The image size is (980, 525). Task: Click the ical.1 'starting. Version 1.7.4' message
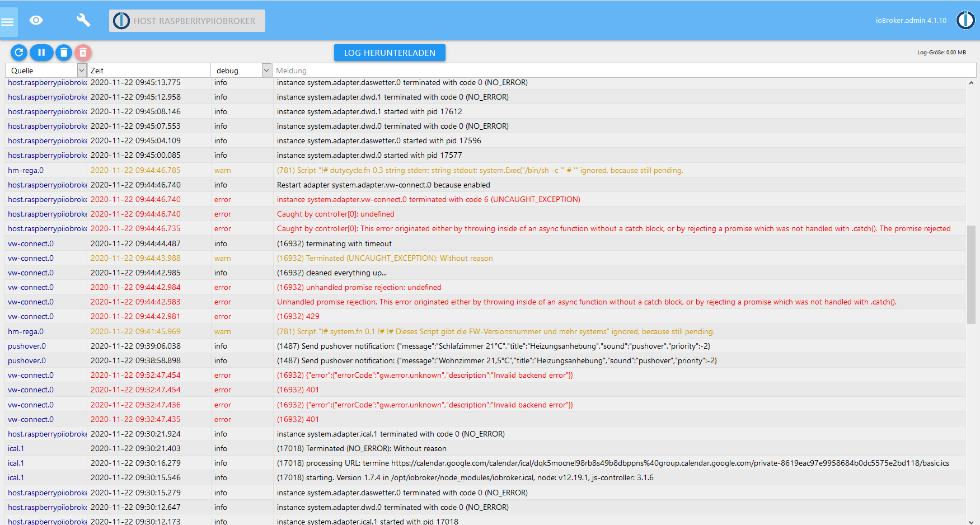coord(465,477)
